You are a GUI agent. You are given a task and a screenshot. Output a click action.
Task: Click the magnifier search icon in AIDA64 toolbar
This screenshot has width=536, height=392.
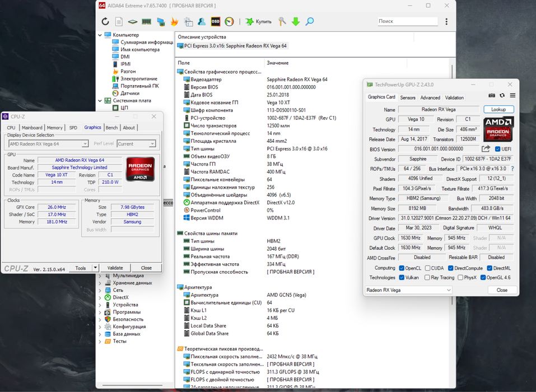309,22
